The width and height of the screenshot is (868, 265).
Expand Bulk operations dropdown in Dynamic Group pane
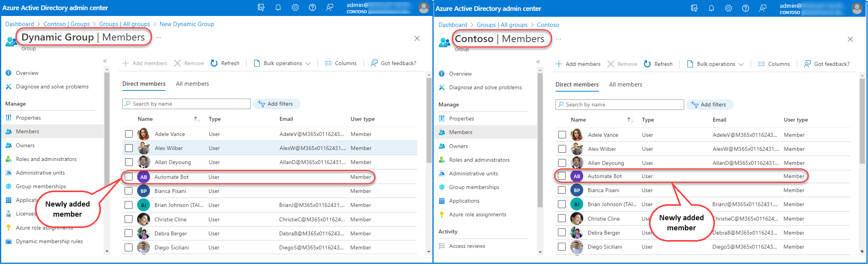pos(282,63)
